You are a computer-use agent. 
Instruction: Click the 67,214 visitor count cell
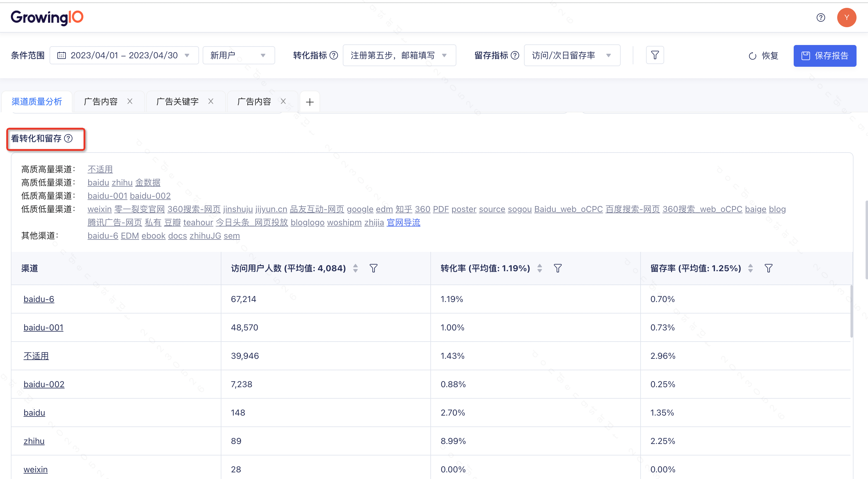[x=326, y=299]
